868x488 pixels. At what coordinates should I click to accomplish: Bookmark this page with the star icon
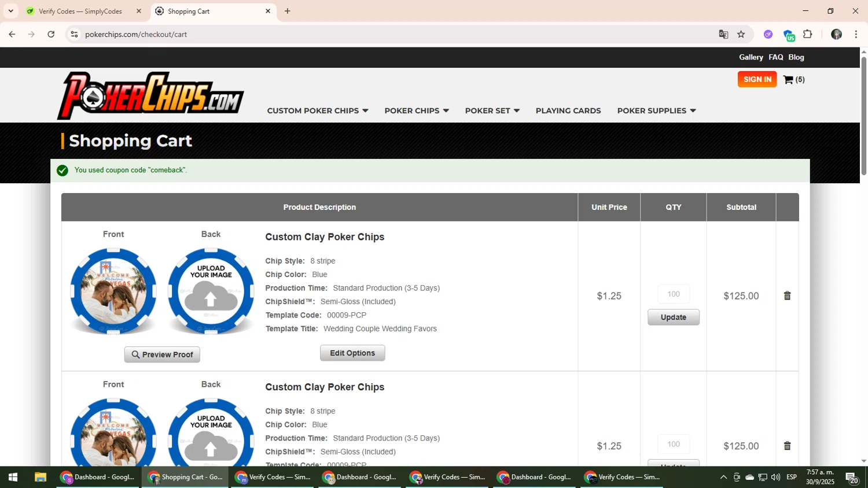click(x=741, y=34)
